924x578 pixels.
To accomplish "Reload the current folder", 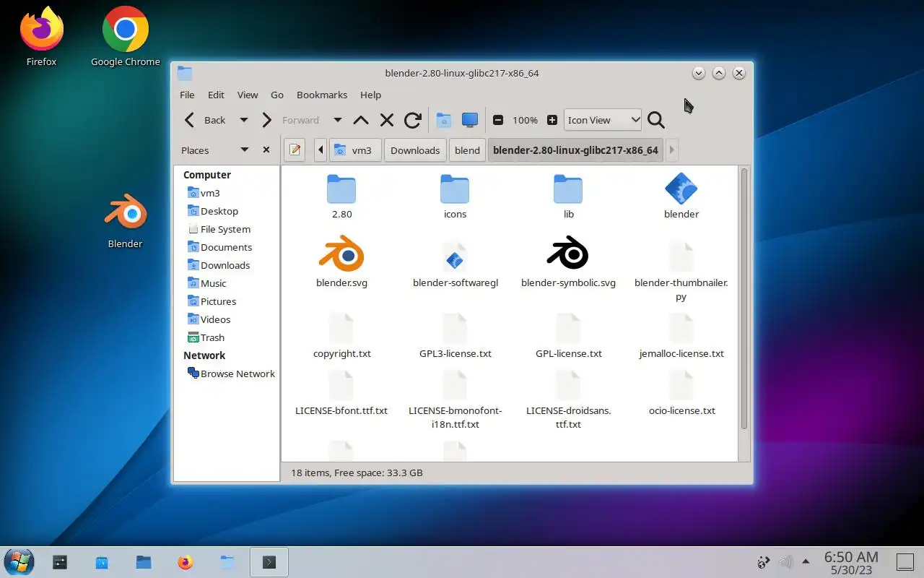I will [x=413, y=120].
